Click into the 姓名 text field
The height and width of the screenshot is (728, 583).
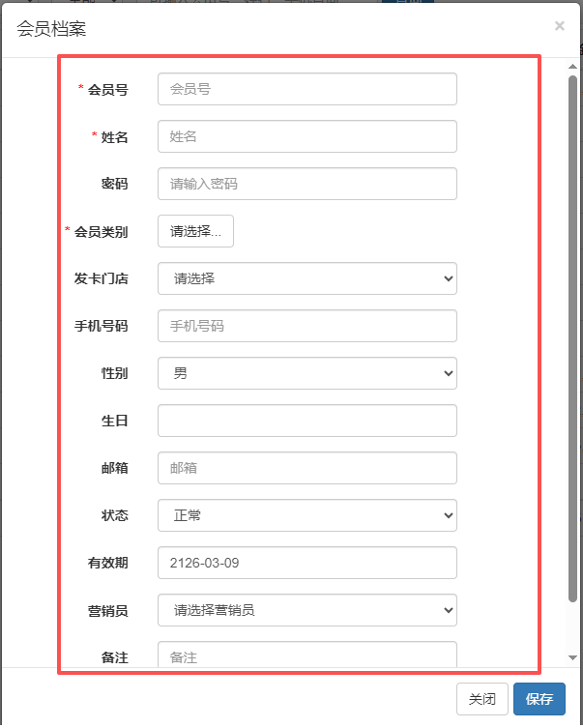(x=307, y=136)
